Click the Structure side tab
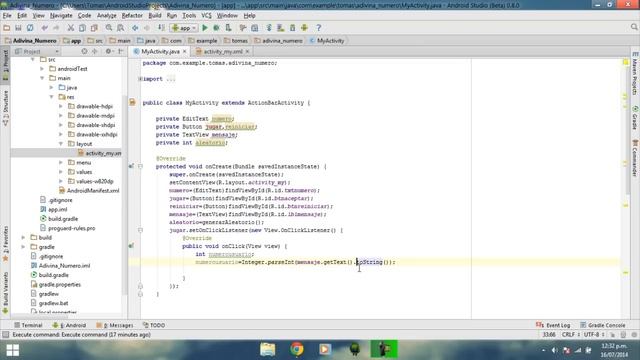 pos(5,107)
